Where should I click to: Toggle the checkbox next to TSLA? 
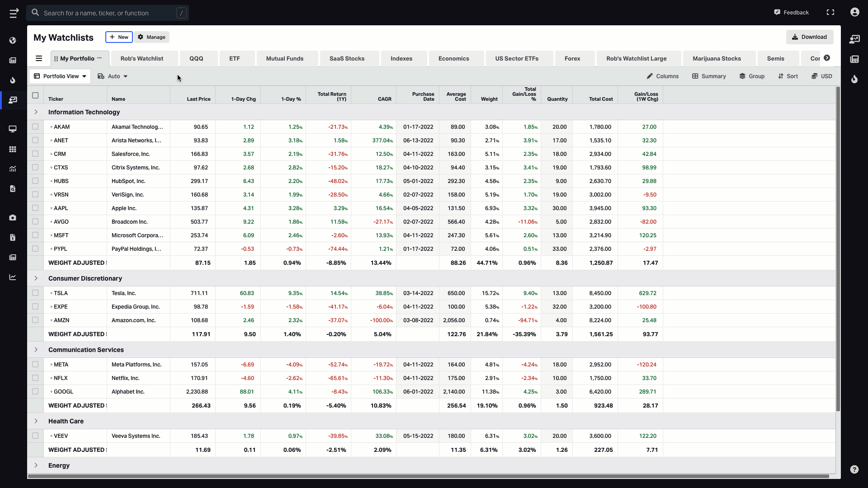[x=36, y=292]
